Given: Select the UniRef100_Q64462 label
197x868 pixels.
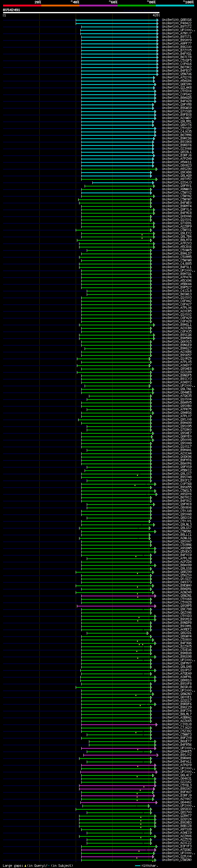Looking at the screenshot, I should (176, 802).
